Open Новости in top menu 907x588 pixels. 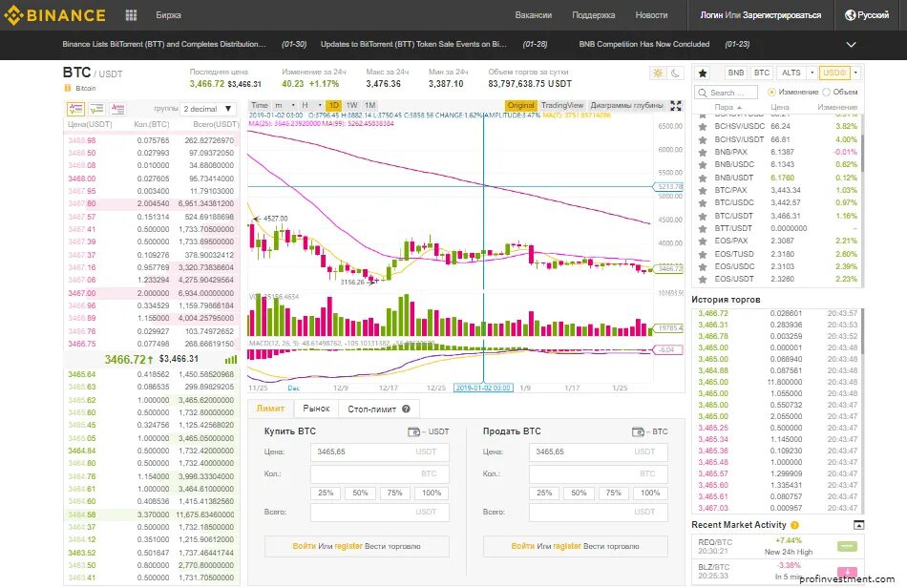coord(651,15)
